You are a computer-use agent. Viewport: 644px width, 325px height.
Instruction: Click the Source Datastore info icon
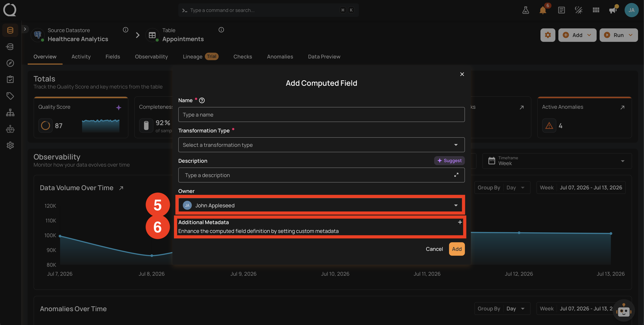(x=126, y=30)
